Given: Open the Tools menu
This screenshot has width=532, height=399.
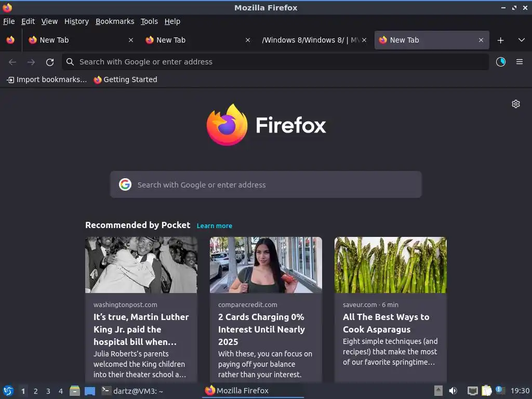Looking at the screenshot, I should [x=149, y=21].
